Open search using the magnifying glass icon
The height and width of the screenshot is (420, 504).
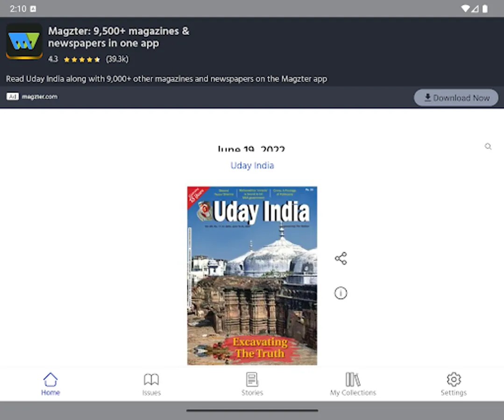tap(488, 146)
